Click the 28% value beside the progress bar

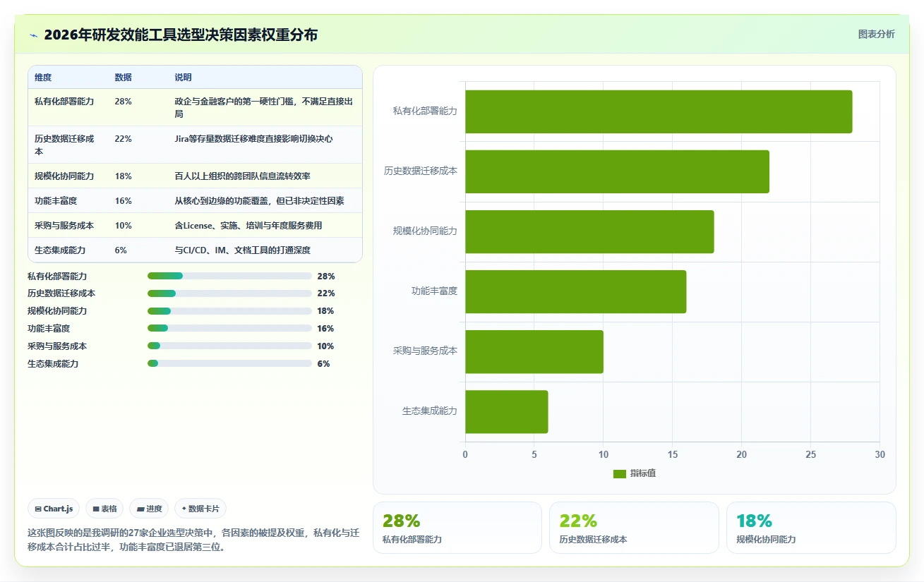(x=326, y=277)
